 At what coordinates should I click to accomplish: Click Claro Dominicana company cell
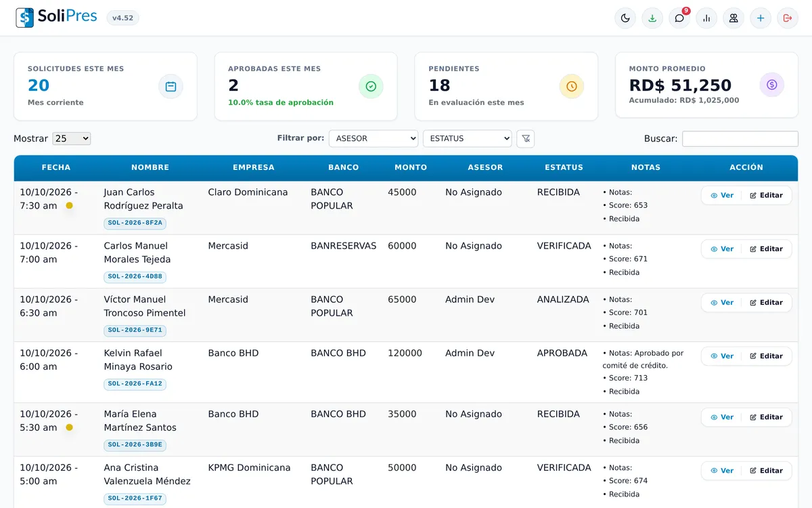tap(248, 192)
